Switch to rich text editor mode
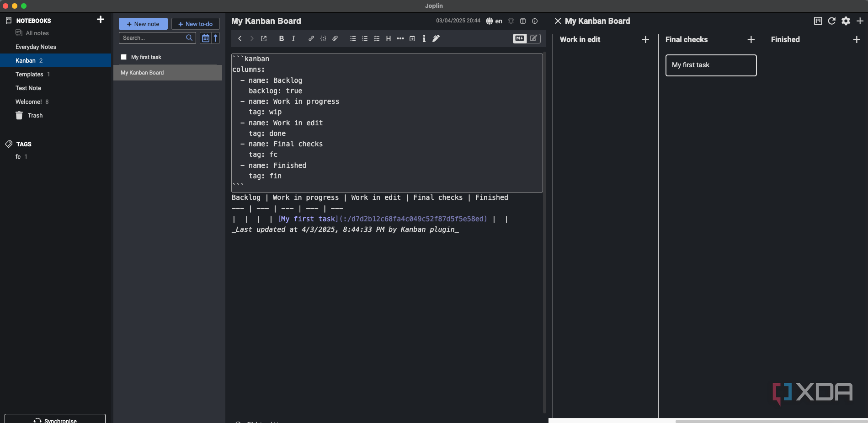 point(533,39)
